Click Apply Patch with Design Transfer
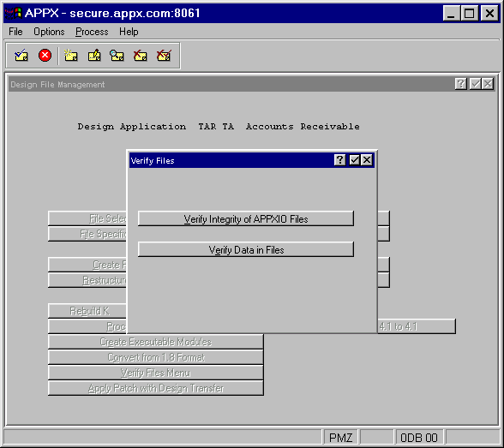The height and width of the screenshot is (448, 504). (x=156, y=388)
